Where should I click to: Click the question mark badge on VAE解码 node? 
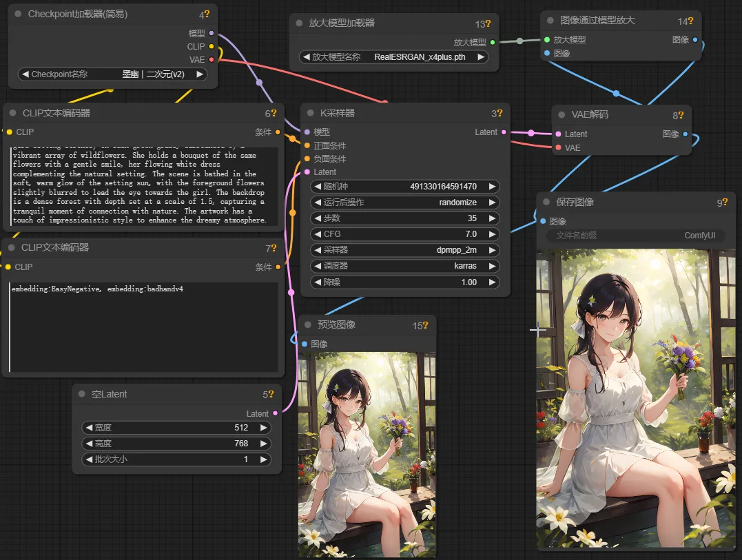pyautogui.click(x=681, y=114)
